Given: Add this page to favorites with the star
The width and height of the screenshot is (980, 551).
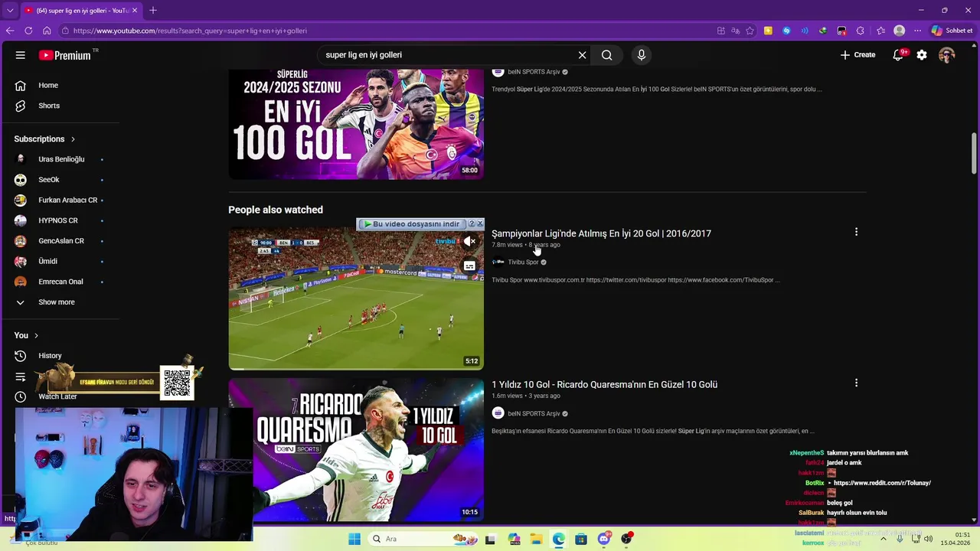Looking at the screenshot, I should tap(750, 31).
